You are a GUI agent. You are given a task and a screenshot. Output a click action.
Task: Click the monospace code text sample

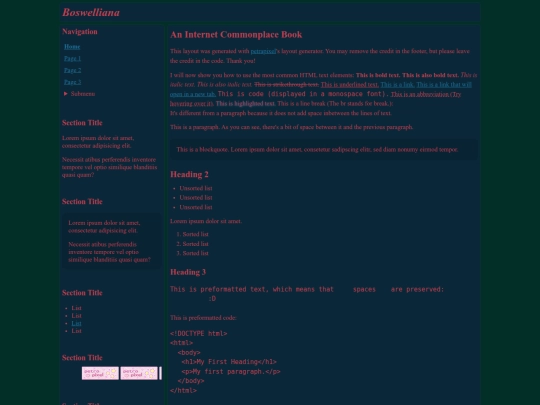click(303, 94)
